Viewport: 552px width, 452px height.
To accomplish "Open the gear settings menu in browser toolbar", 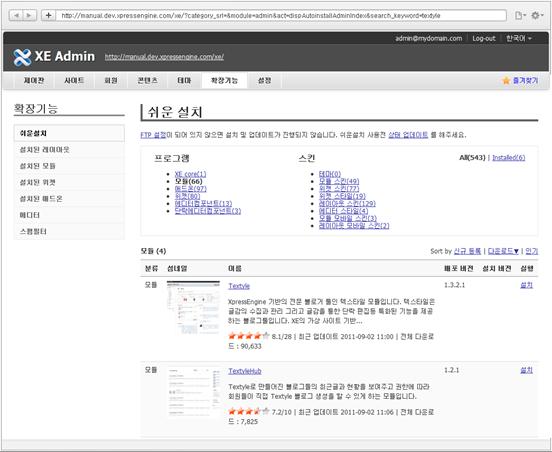I will tap(537, 15).
